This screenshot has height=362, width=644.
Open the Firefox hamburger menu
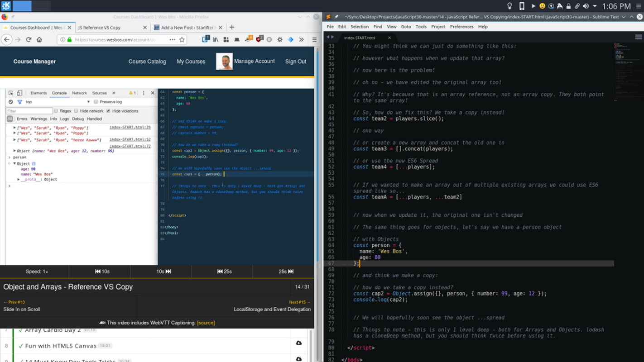click(x=314, y=40)
